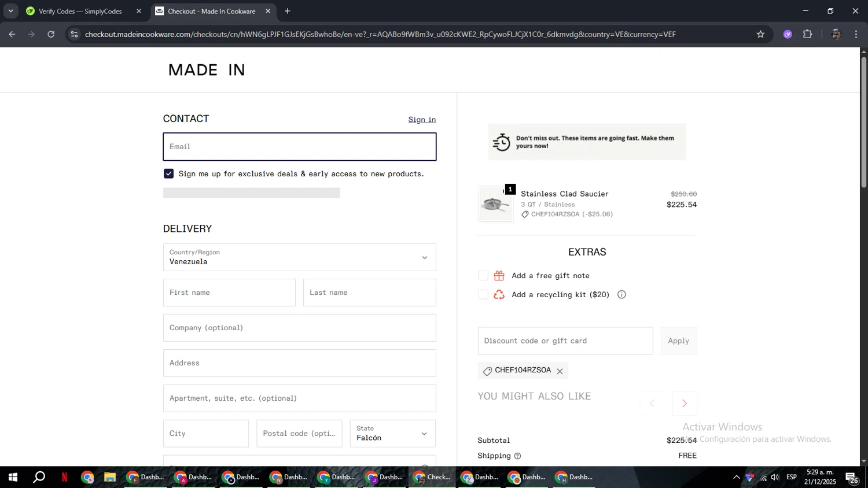Reload the checkout page
The height and width of the screenshot is (488, 868).
coord(51,34)
